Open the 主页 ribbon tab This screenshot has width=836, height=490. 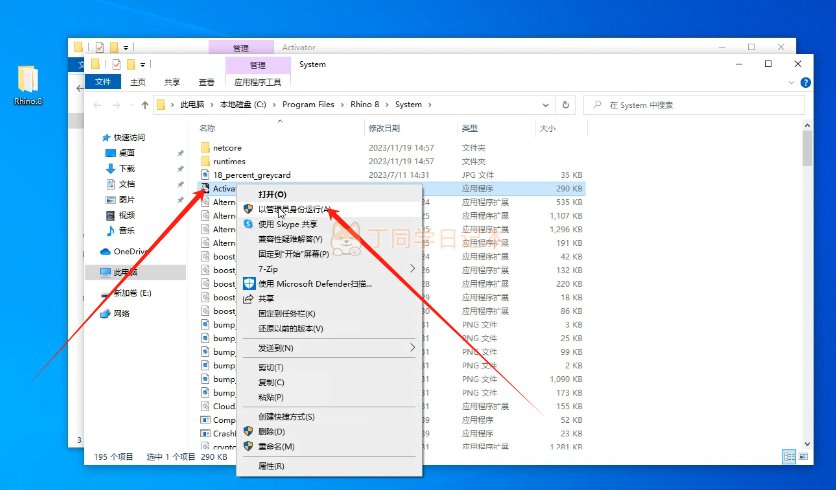point(138,82)
